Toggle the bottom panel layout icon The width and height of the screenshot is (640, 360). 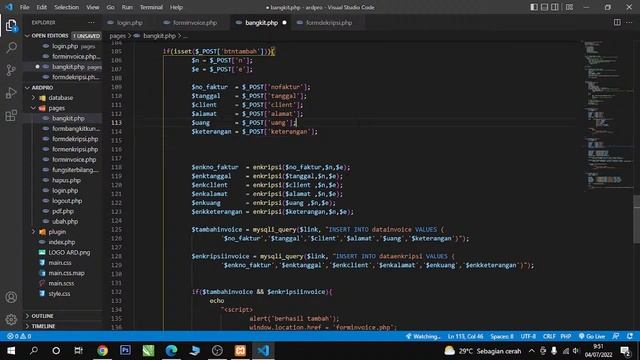[x=544, y=7]
